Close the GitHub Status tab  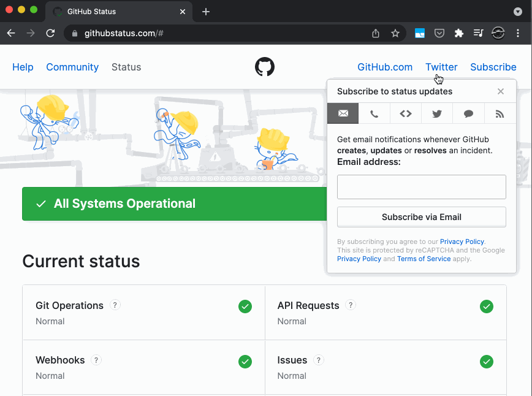tap(183, 12)
